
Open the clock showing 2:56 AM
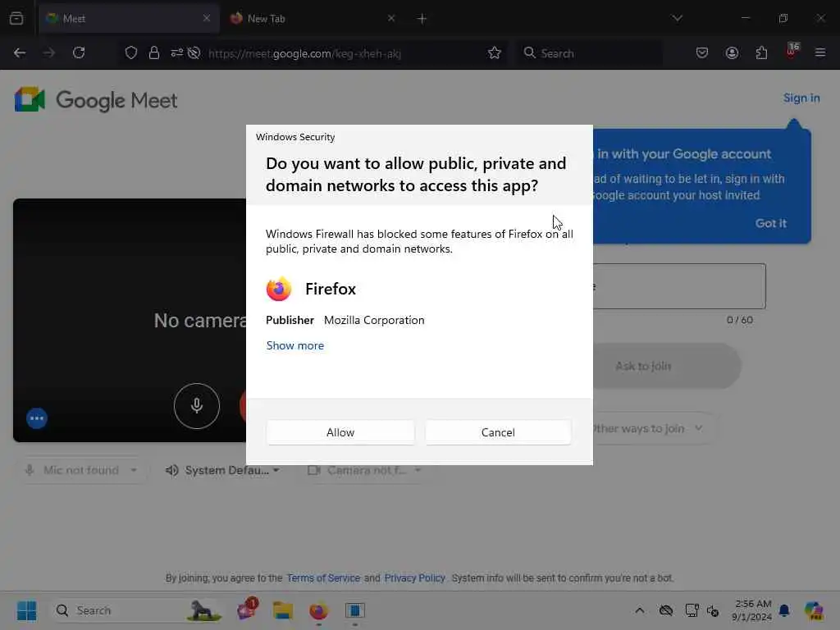point(752,610)
